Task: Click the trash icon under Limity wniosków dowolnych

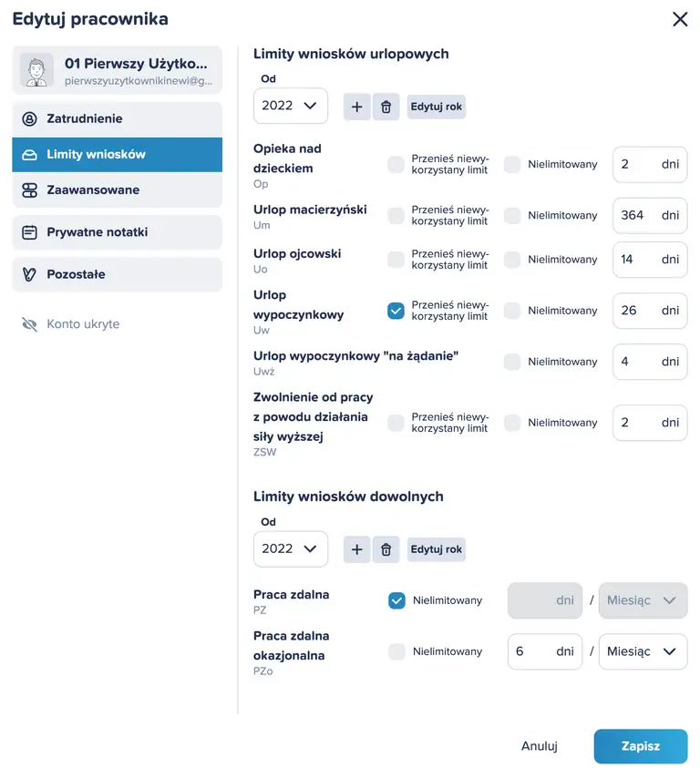Action: pos(386,549)
